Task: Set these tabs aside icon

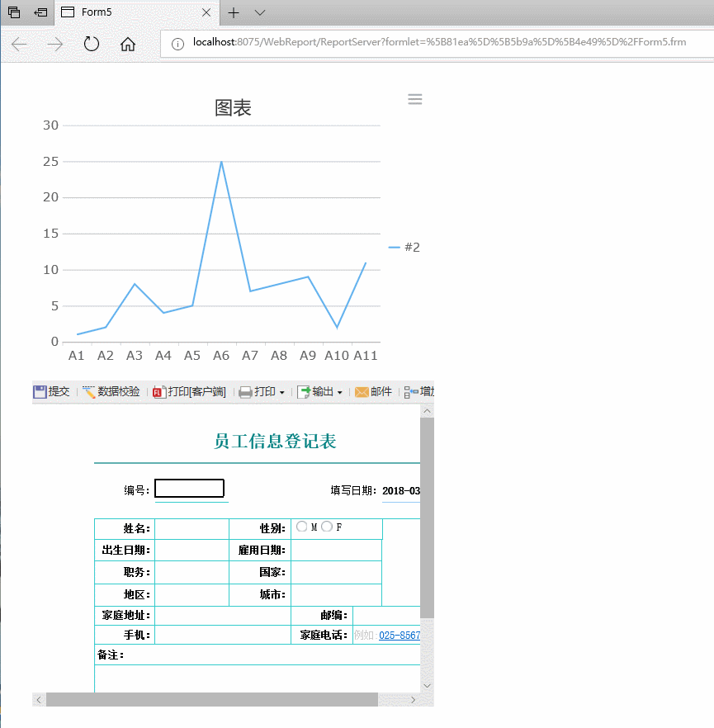Action: click(x=40, y=12)
